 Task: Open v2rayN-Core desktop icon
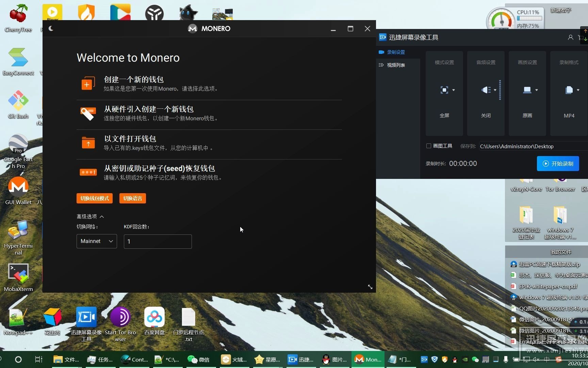point(526,186)
